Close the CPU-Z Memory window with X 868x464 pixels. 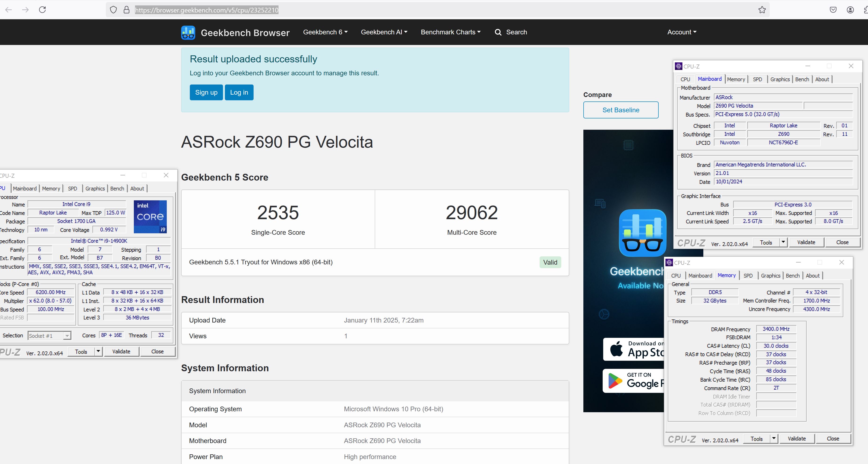click(x=841, y=262)
